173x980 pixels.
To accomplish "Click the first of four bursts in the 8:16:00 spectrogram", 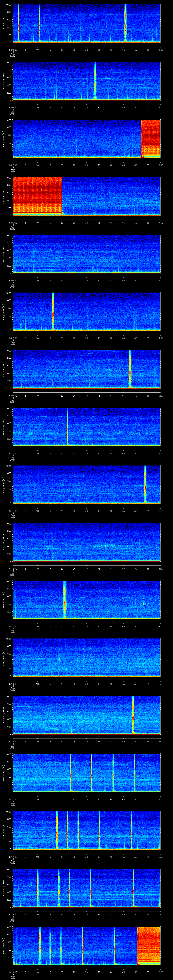I will tap(70, 772).
